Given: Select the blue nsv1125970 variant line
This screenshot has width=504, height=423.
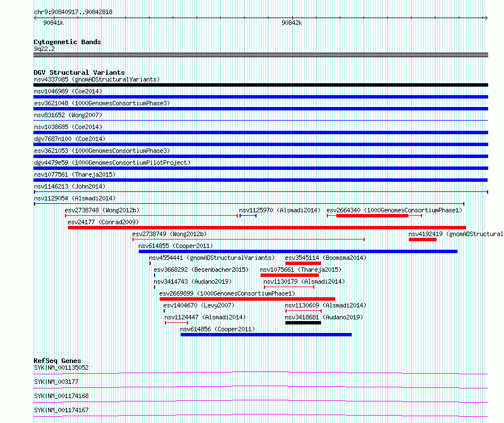Looking at the screenshot, I should click(248, 216).
